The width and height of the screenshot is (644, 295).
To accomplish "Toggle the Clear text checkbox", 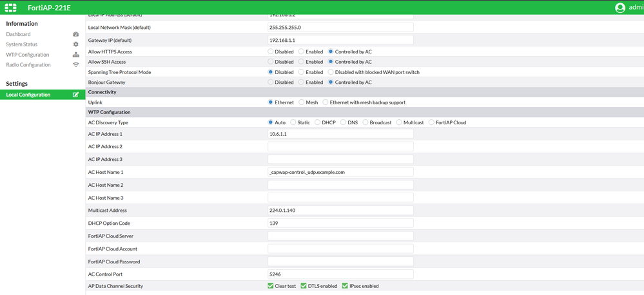I will (270, 286).
